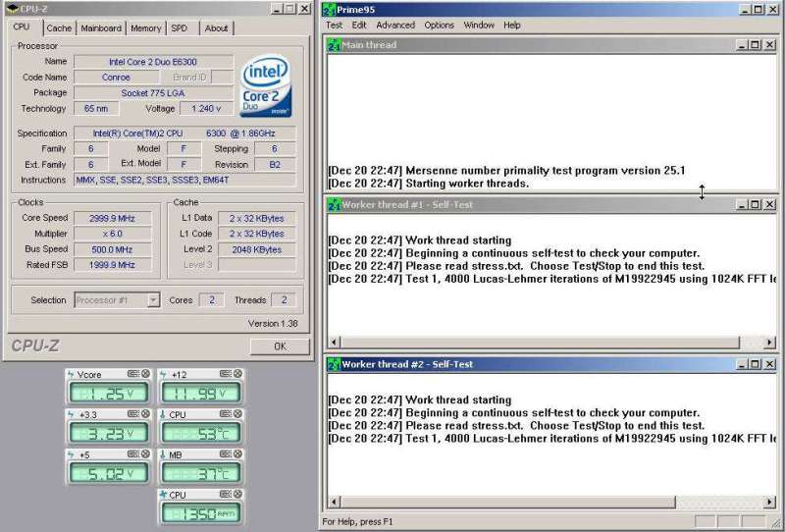Open the Edit menu in Prime95
785x532 pixels.
click(359, 26)
